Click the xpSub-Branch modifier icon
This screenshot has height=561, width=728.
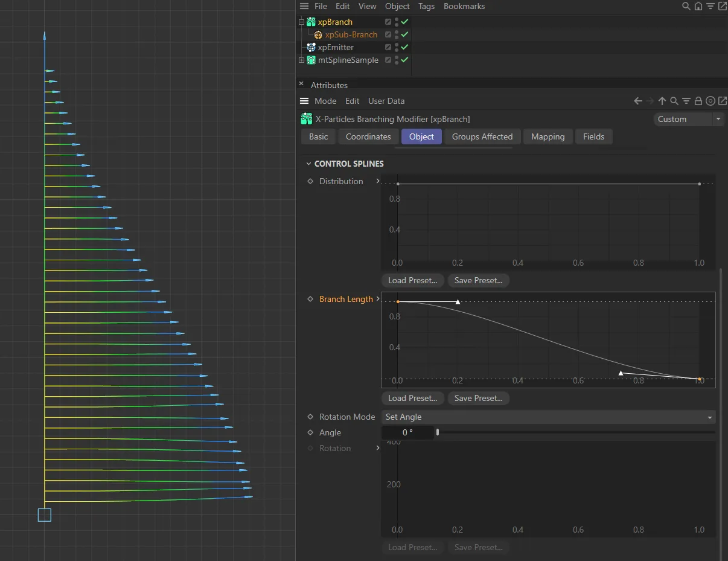pyautogui.click(x=318, y=34)
